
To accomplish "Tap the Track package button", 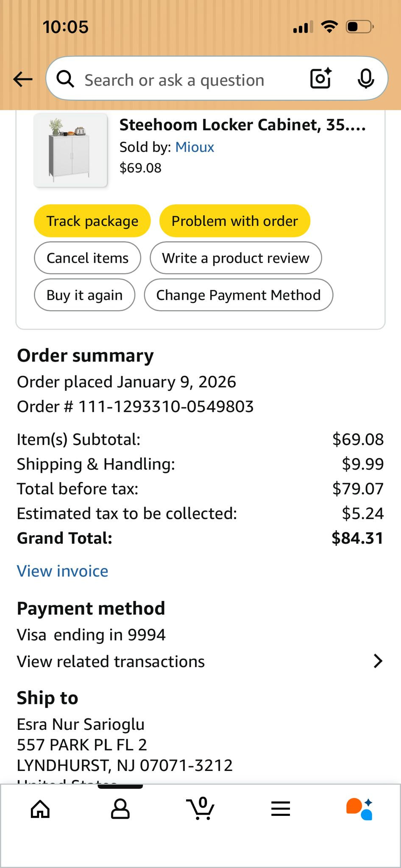I will click(x=92, y=221).
